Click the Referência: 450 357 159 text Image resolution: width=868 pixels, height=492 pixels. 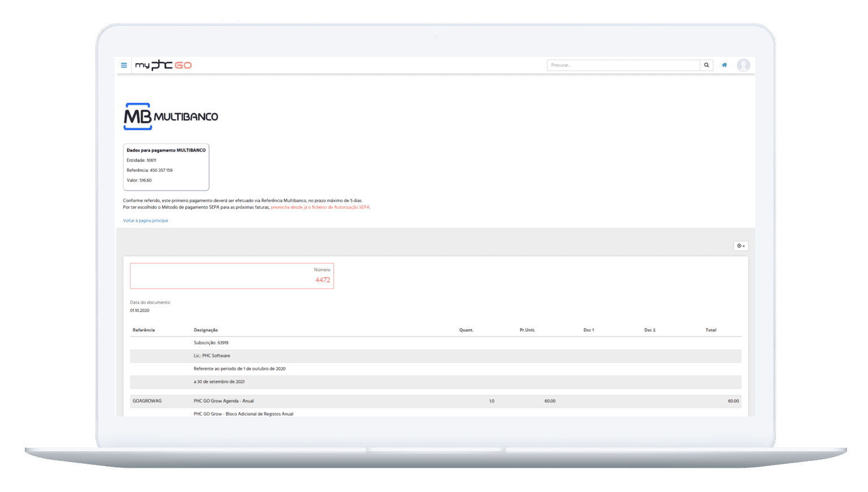150,170
